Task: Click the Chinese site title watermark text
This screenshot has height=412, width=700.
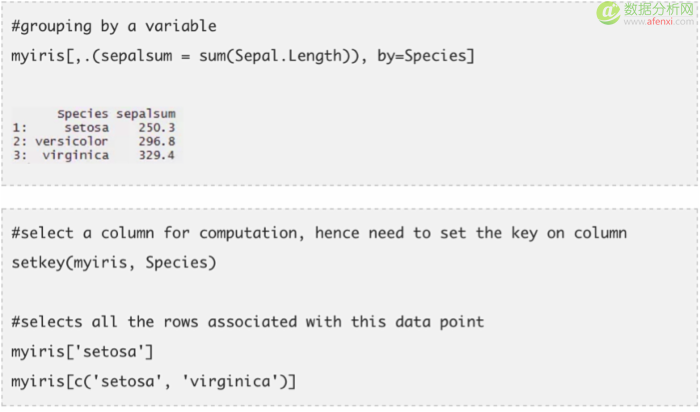Action: pos(658,9)
